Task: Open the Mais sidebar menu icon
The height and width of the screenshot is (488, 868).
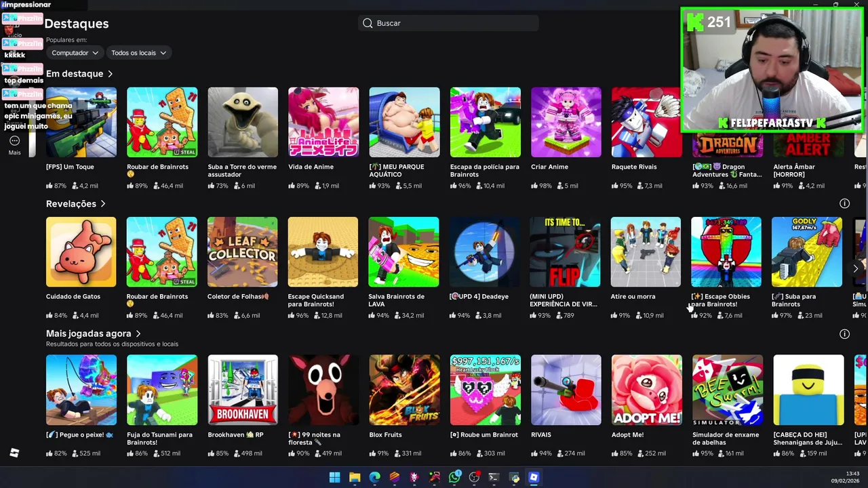Action: point(14,141)
